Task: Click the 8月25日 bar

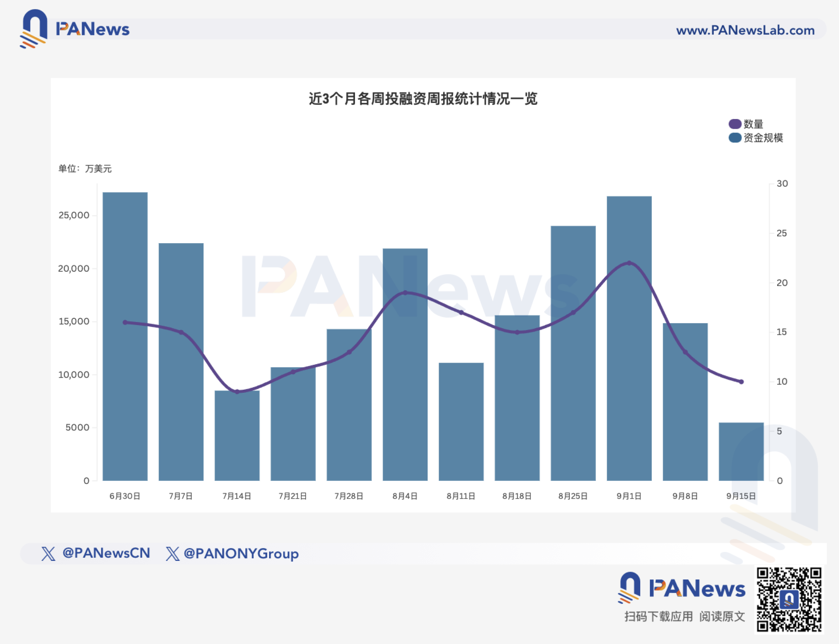Action: pos(573,353)
